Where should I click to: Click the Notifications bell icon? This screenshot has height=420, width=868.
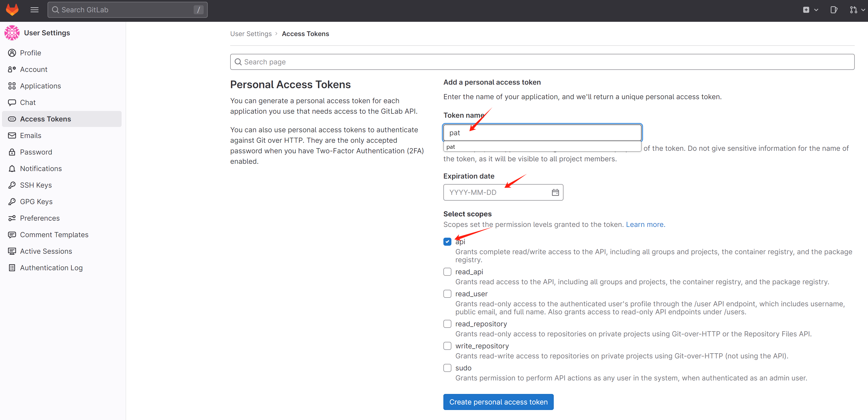(x=12, y=168)
